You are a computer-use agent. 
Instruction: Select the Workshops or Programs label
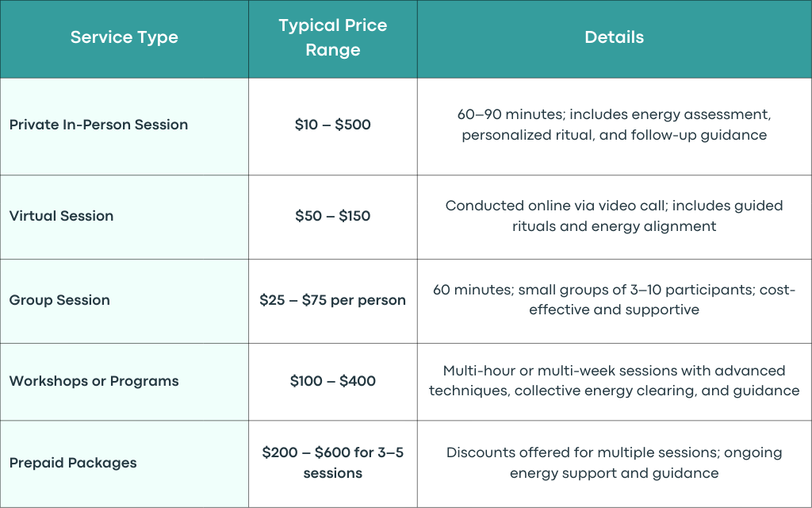pyautogui.click(x=94, y=381)
